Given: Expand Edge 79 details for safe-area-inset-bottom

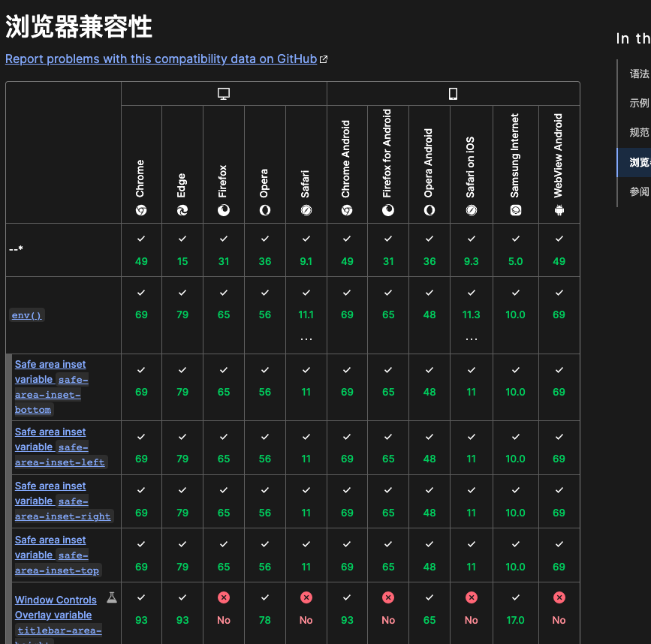Looking at the screenshot, I should (x=182, y=387).
